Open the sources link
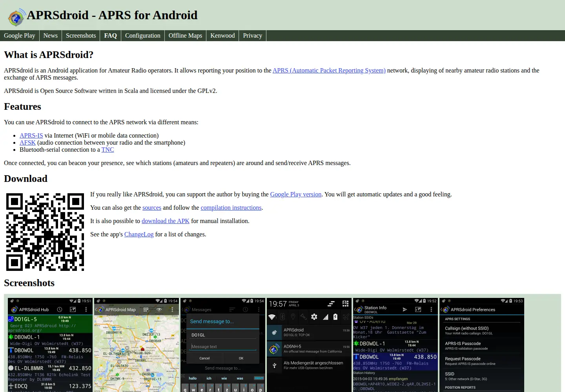Viewport: 565px width, 392px height. (152, 208)
